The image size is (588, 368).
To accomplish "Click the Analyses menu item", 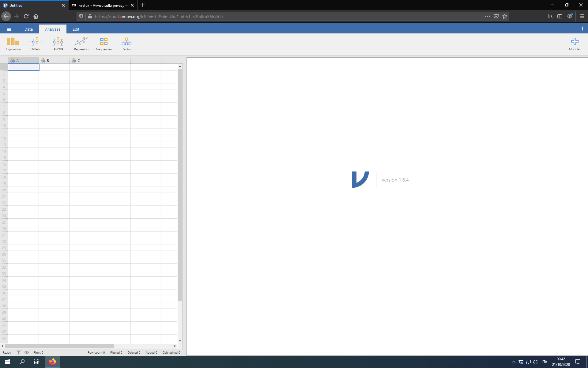I will click(52, 29).
